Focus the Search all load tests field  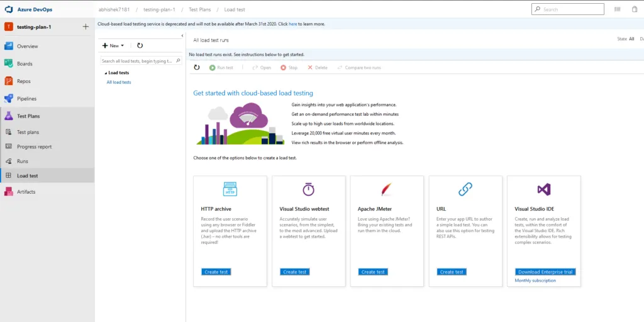coord(141,61)
